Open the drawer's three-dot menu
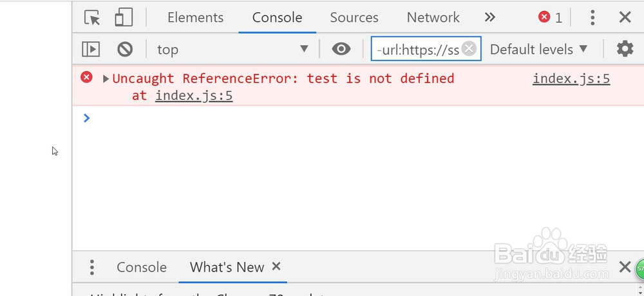Image resolution: width=644 pixels, height=296 pixels. coord(92,267)
